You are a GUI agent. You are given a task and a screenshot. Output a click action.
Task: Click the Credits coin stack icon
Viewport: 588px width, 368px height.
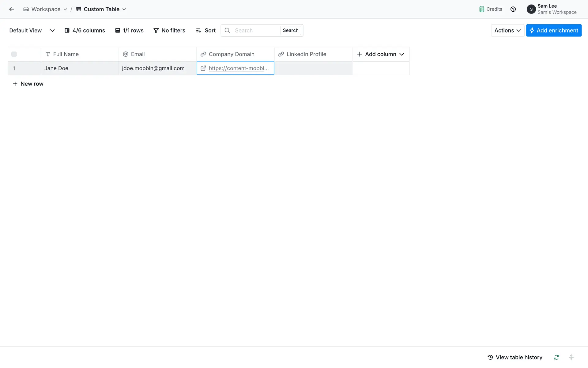(x=482, y=9)
